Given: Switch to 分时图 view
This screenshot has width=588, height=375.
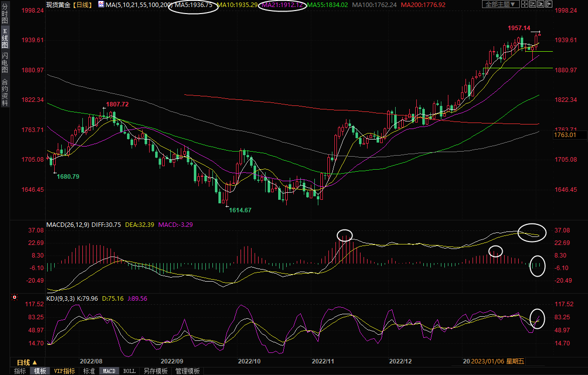Looking at the screenshot, I should pos(5,14).
